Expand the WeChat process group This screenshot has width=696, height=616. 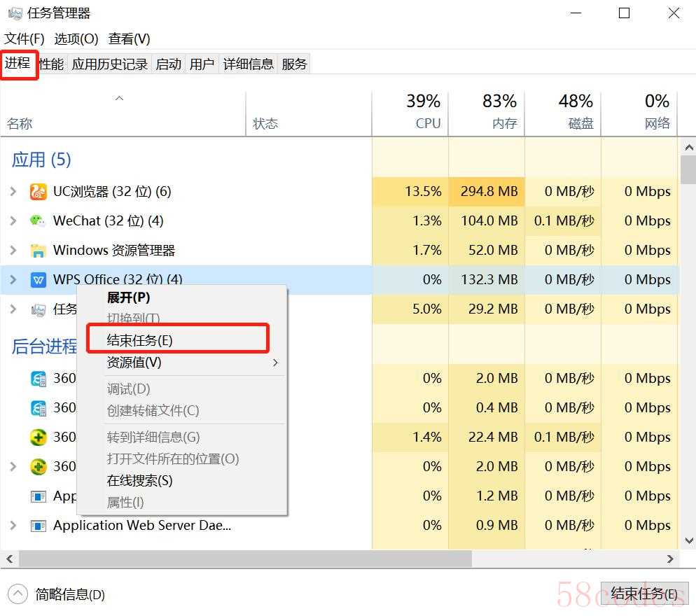point(13,221)
